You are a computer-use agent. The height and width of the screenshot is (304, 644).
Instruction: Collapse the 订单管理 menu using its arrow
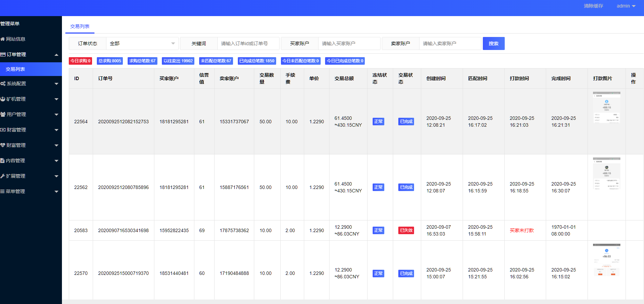point(56,55)
